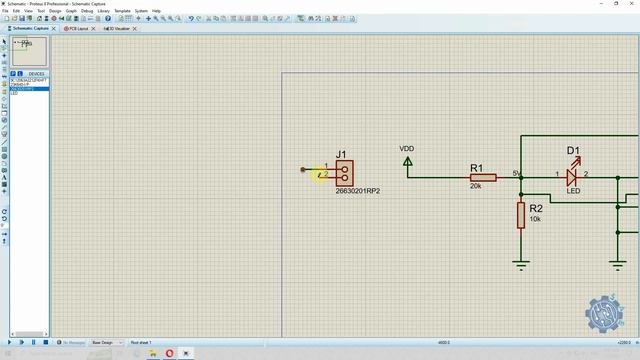The image size is (640, 360).
Task: Close the PCB Layout tab
Action: point(93,29)
